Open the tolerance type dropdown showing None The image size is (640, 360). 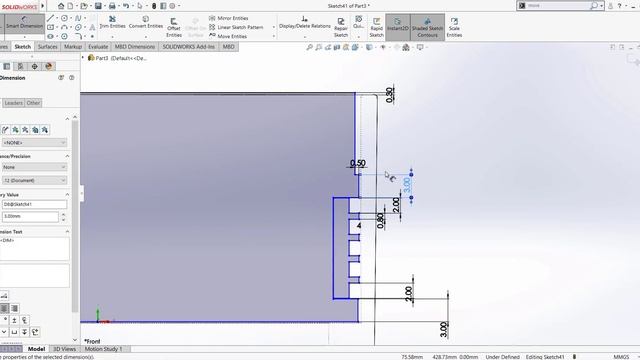[x=34, y=167]
